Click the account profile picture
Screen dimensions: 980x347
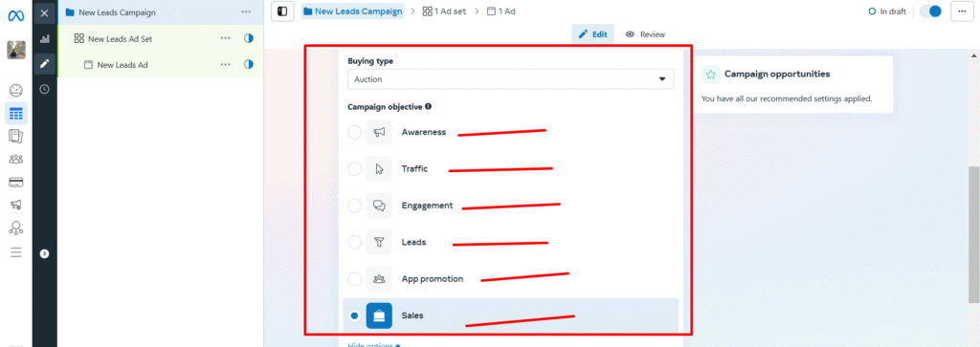tap(16, 50)
